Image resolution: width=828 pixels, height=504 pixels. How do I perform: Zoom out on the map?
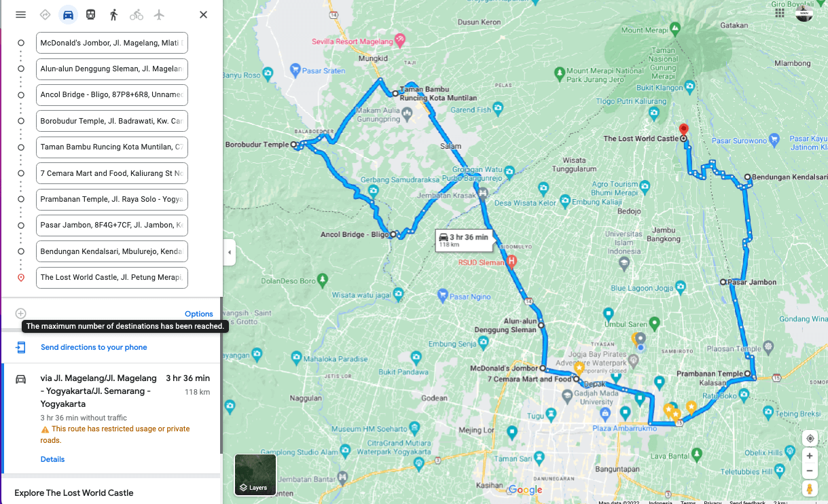(x=810, y=471)
